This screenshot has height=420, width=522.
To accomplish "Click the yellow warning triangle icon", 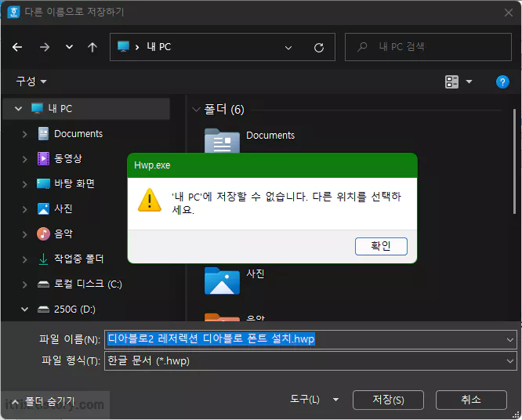I will coord(150,200).
